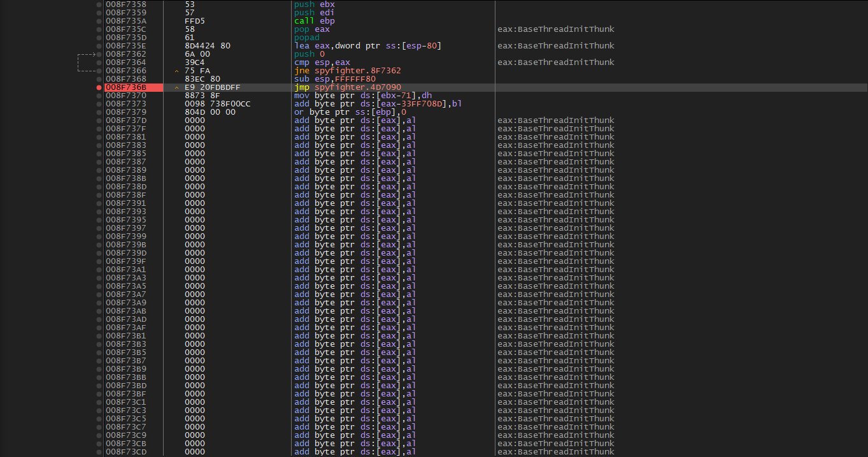Click the address cell 008F735C
This screenshot has width=868, height=457.
tap(125, 29)
